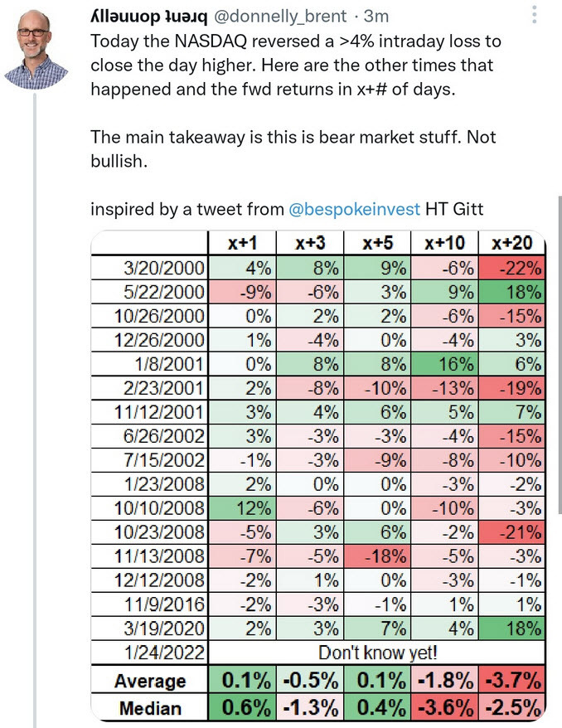Click the tweet text about NASDAQ reversal

pyautogui.click(x=295, y=65)
